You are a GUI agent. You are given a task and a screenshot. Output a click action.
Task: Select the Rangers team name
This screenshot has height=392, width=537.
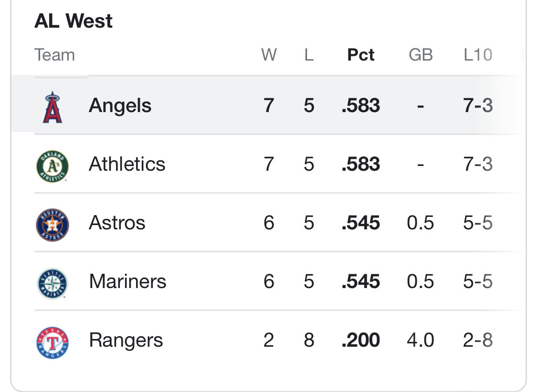coord(126,340)
